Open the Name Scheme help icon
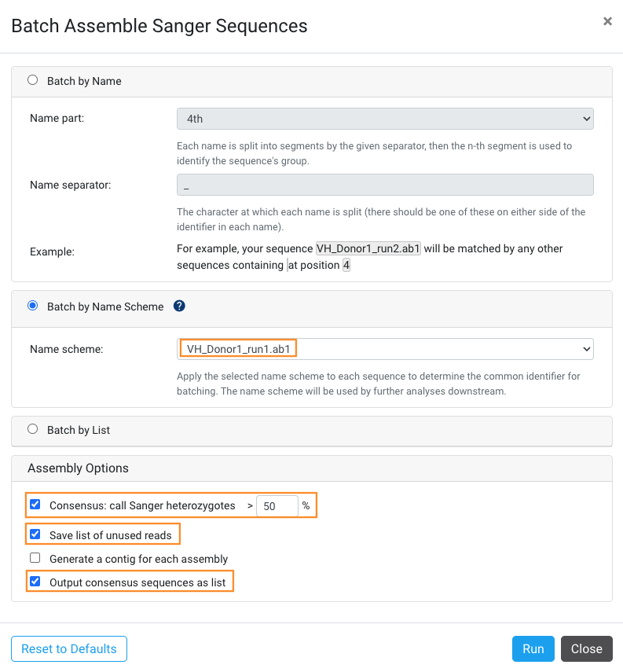623x672 pixels. [x=179, y=306]
